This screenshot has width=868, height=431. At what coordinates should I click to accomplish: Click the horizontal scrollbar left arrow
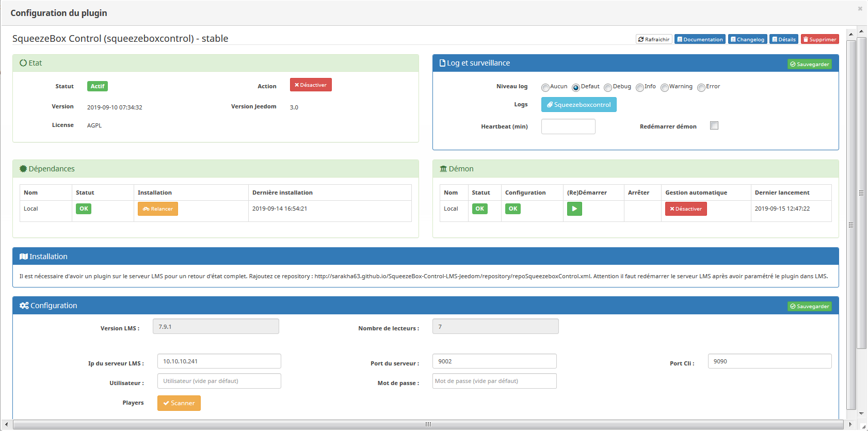(6, 424)
